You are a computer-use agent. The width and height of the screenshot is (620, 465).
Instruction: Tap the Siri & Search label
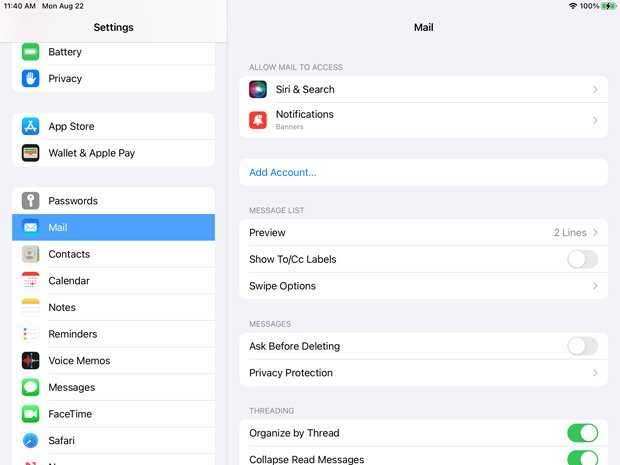click(305, 89)
